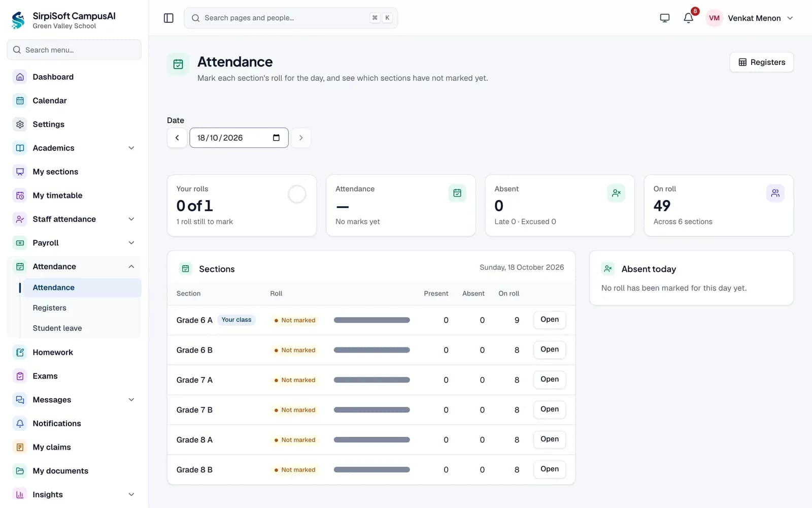The height and width of the screenshot is (508, 812).
Task: Open the notifications bell icon
Action: pyautogui.click(x=688, y=18)
